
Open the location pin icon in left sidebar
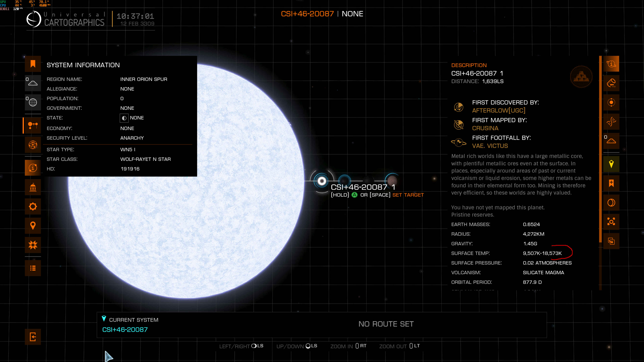(x=33, y=226)
